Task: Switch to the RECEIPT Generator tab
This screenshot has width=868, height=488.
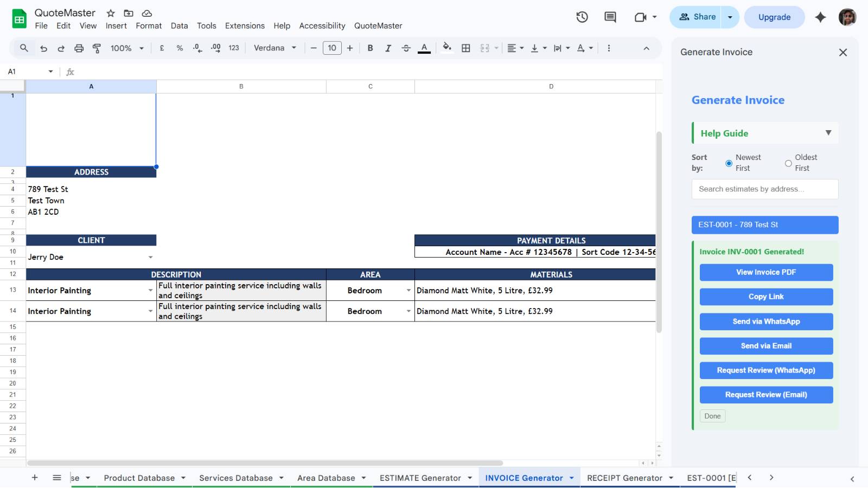Action: pos(625,478)
